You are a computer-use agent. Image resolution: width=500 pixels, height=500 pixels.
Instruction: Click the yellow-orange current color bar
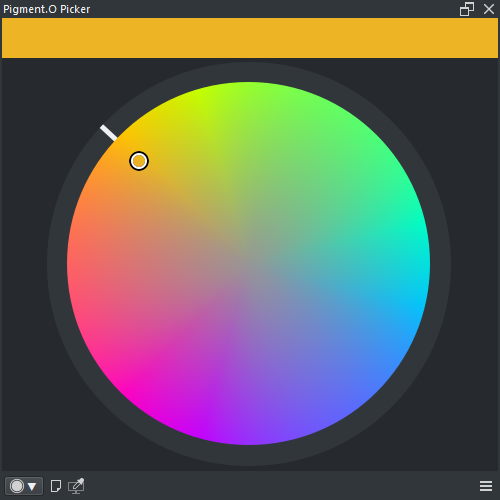point(250,38)
